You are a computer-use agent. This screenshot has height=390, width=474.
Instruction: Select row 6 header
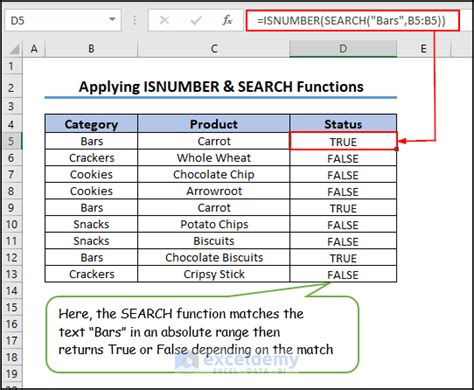[11, 158]
